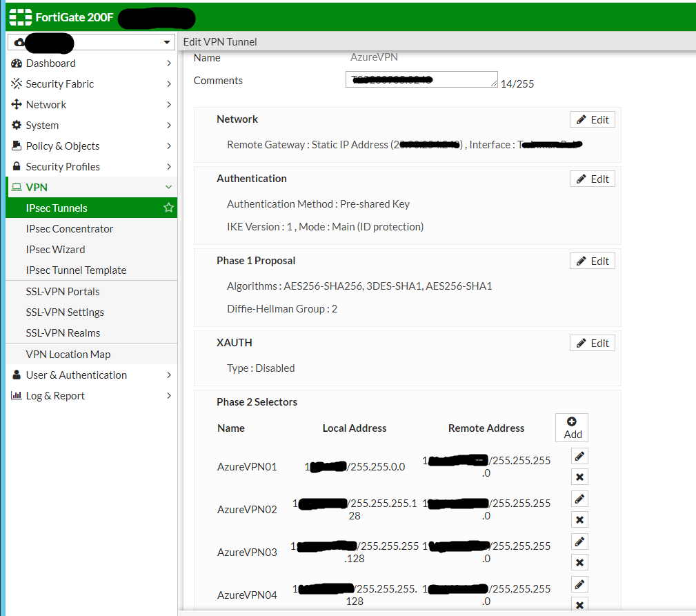Edit the Network section

coord(592,119)
